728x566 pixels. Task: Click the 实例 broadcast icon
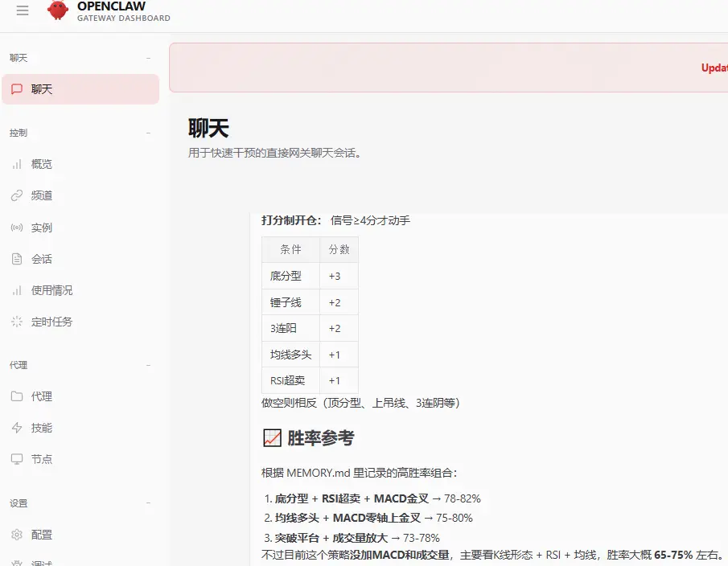click(x=15, y=228)
